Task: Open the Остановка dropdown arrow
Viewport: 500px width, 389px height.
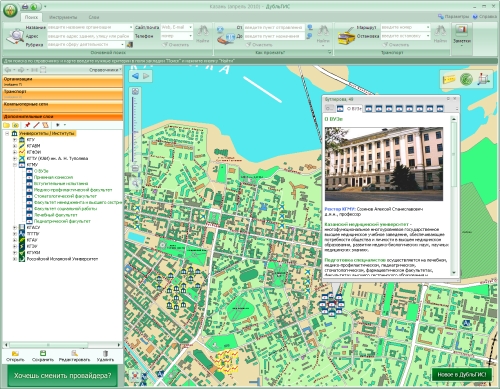Action: click(x=428, y=36)
